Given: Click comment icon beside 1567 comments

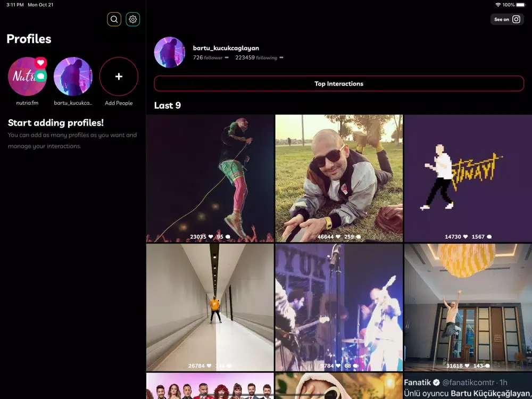Looking at the screenshot, I should 489,237.
